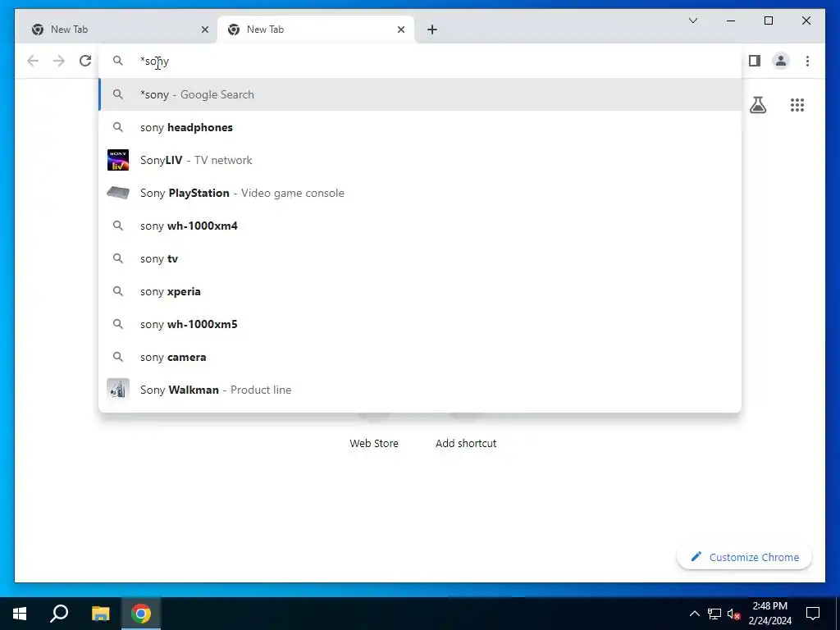This screenshot has width=840, height=630.
Task: Show hidden system tray icons
Action: pos(694,614)
